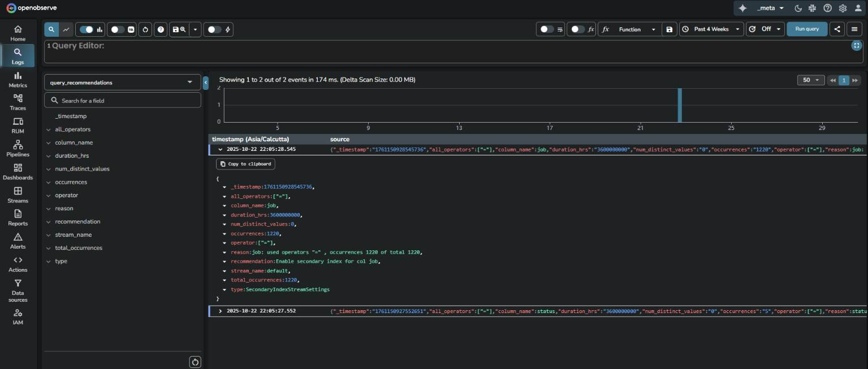The width and height of the screenshot is (868, 369).
Task: Navigate to Pipelines
Action: 18,148
